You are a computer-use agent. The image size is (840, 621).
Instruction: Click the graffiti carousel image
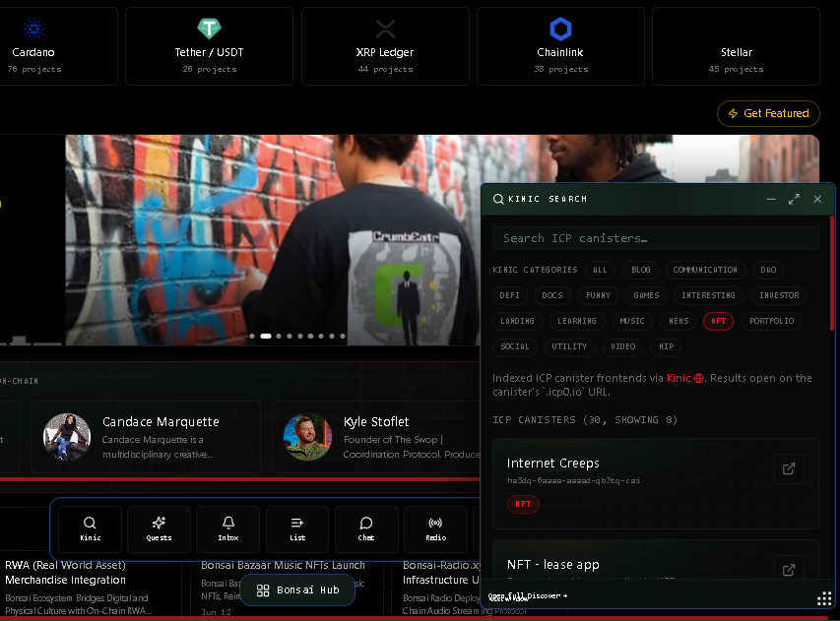[x=273, y=240]
